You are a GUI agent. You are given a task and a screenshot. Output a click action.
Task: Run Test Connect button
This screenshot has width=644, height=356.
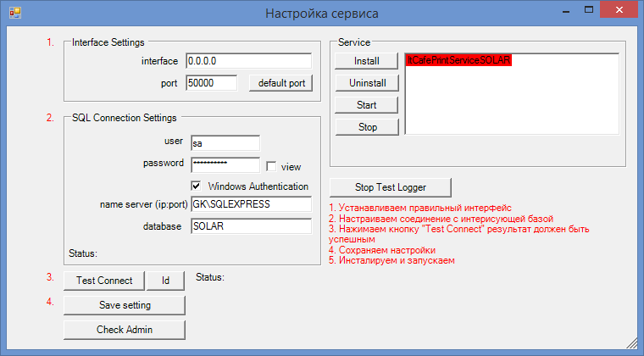point(103,281)
